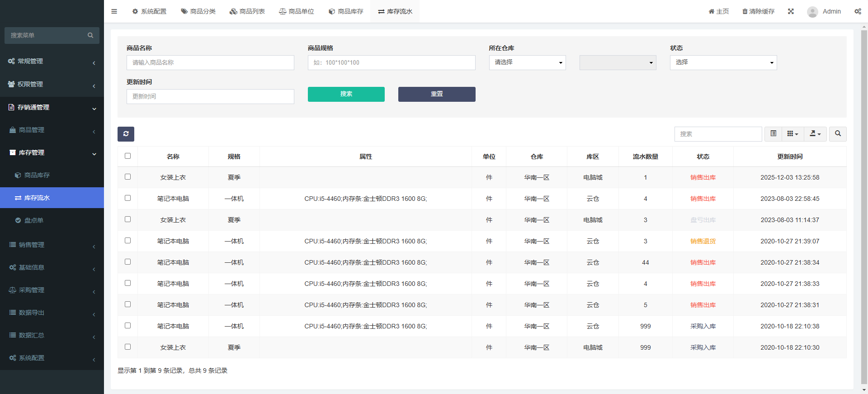Click the 商品名称 input field

pos(210,62)
